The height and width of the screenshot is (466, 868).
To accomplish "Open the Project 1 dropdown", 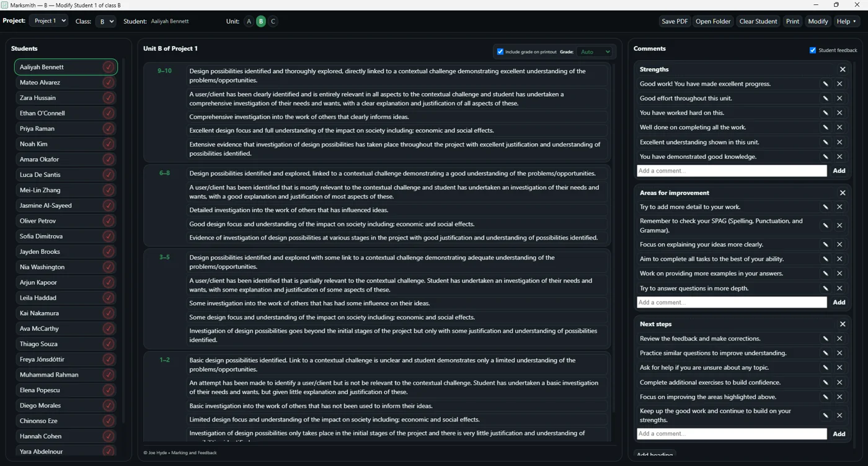I will tap(48, 21).
